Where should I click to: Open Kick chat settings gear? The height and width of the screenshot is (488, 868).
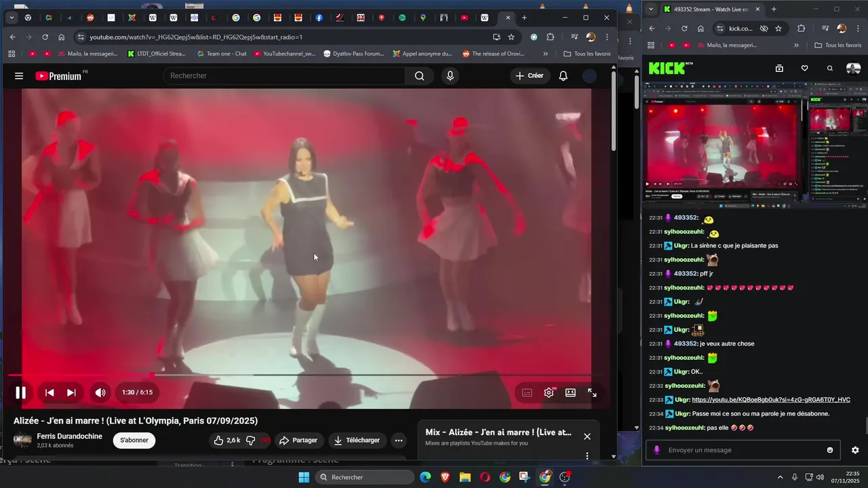click(855, 450)
